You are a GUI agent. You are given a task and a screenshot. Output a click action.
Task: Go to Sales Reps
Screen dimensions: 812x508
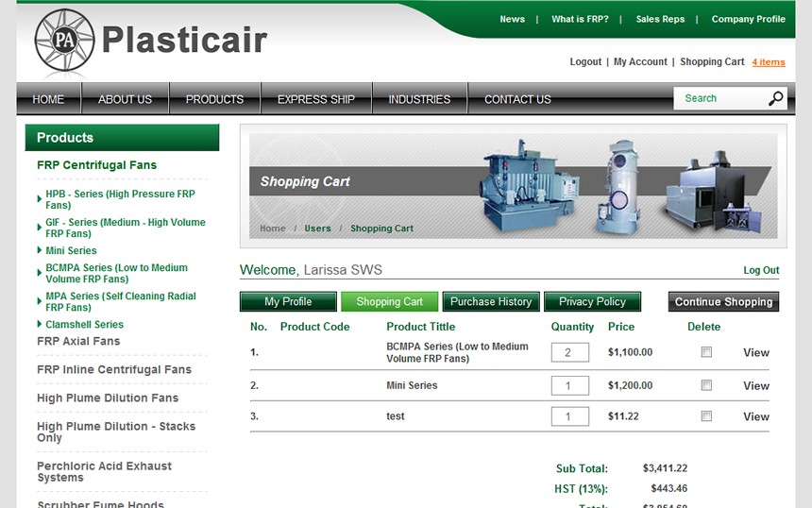pos(660,19)
